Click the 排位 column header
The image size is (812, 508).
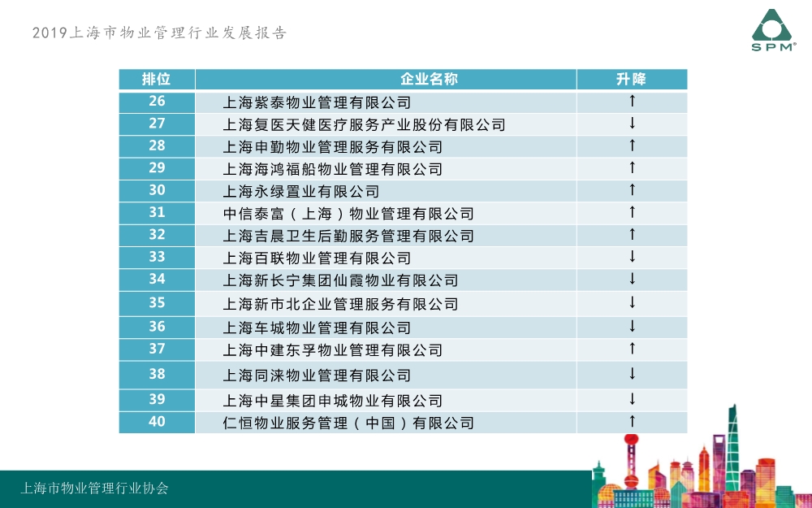point(157,79)
